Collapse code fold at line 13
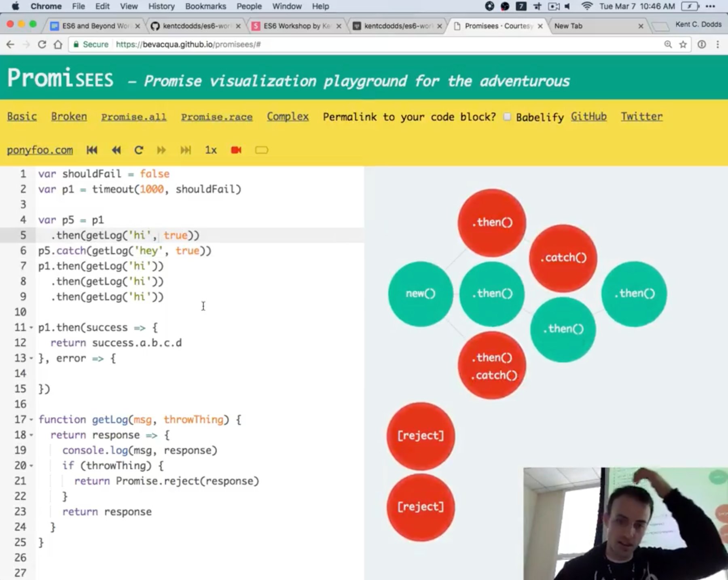The image size is (728, 580). tap(31, 358)
